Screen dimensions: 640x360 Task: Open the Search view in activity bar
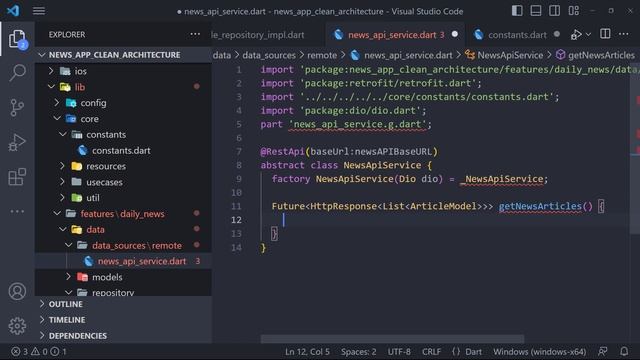(x=17, y=73)
